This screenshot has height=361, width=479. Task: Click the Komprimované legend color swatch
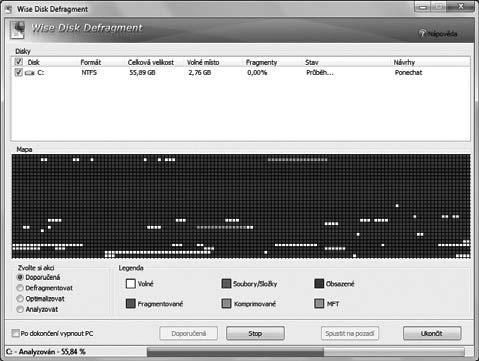[x=226, y=303]
